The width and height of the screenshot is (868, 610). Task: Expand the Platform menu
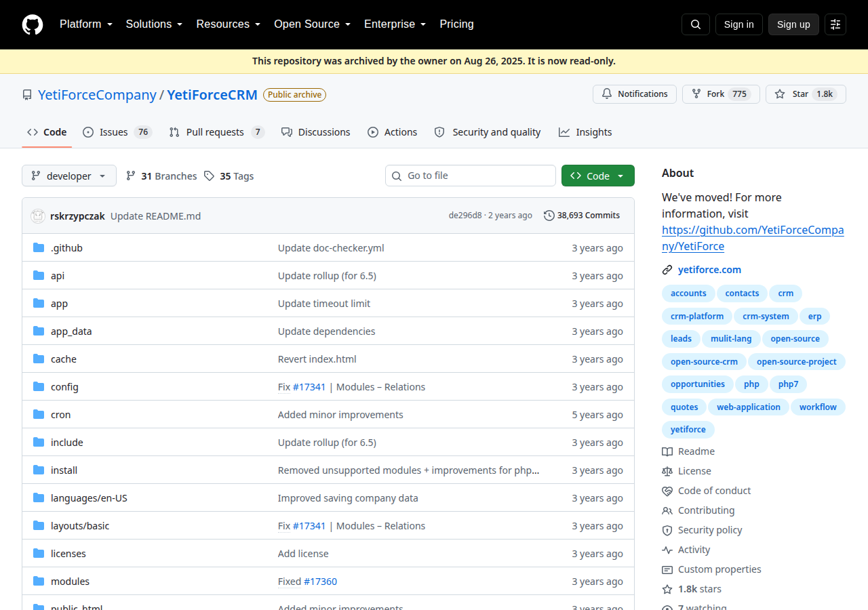85,24
